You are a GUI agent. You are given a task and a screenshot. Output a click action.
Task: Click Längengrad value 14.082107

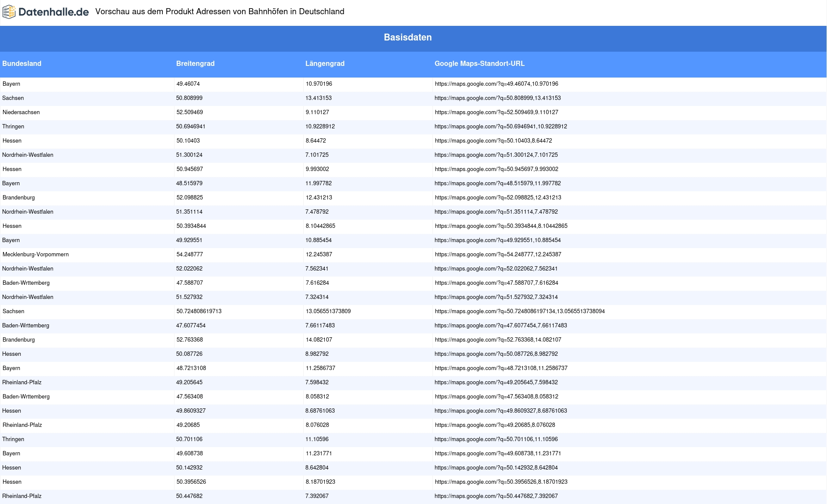(x=319, y=340)
